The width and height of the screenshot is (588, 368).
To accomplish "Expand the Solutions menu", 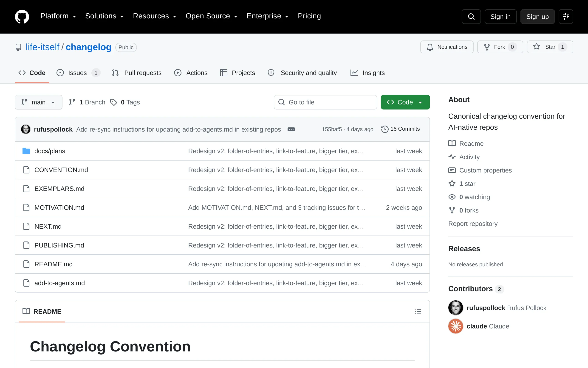I will coord(105,16).
